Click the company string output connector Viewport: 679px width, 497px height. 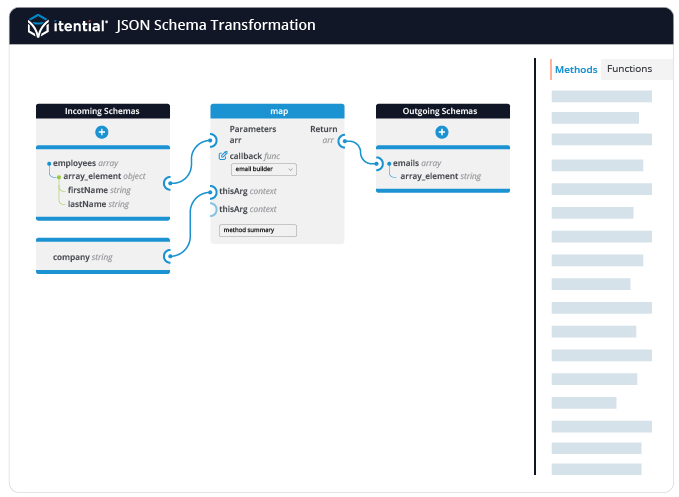[169, 257]
